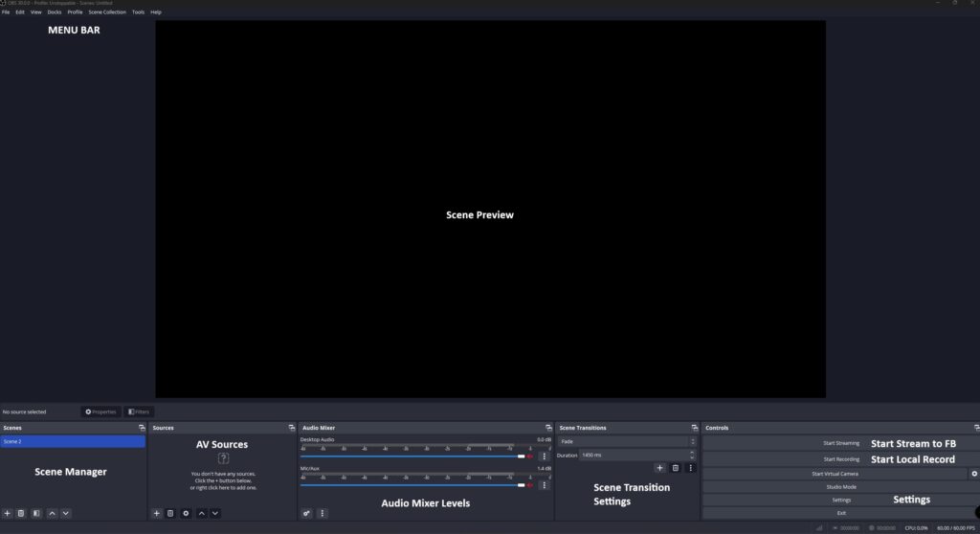Open the Tools menu
The height and width of the screenshot is (534, 980).
tap(138, 11)
